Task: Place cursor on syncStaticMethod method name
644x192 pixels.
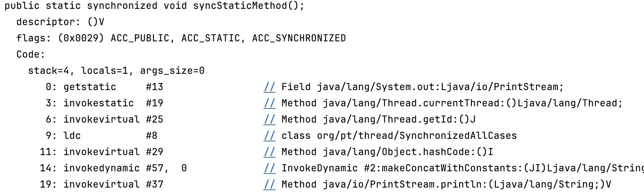Action: [x=240, y=6]
